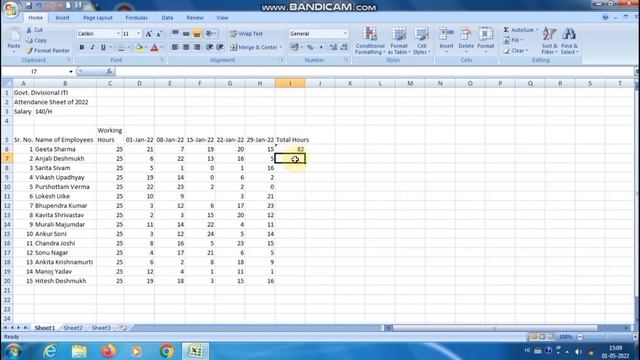Screen dimensions: 640x360
Task: Decrease font size with Shrink Font
Action: pyautogui.click(x=159, y=34)
